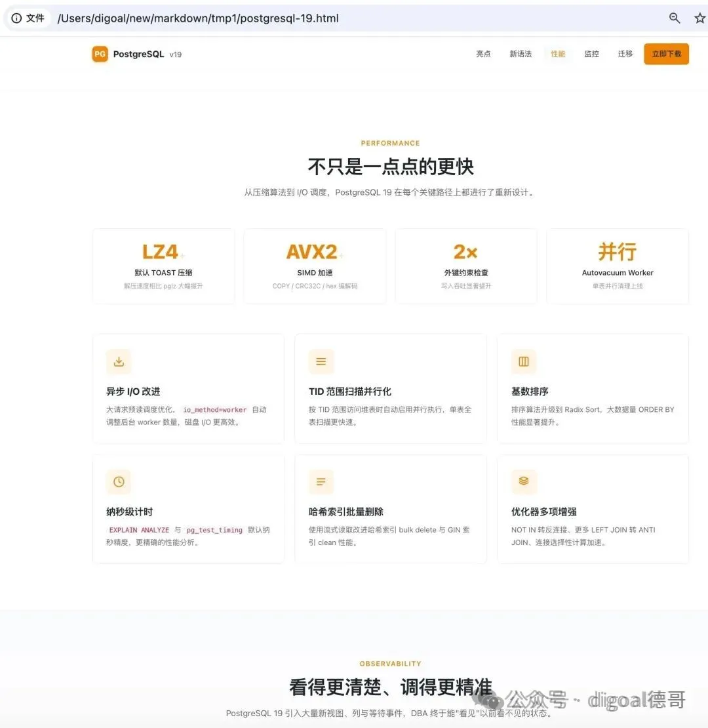Click the v19 version label
Image resolution: width=708 pixels, height=728 pixels.
pos(176,54)
